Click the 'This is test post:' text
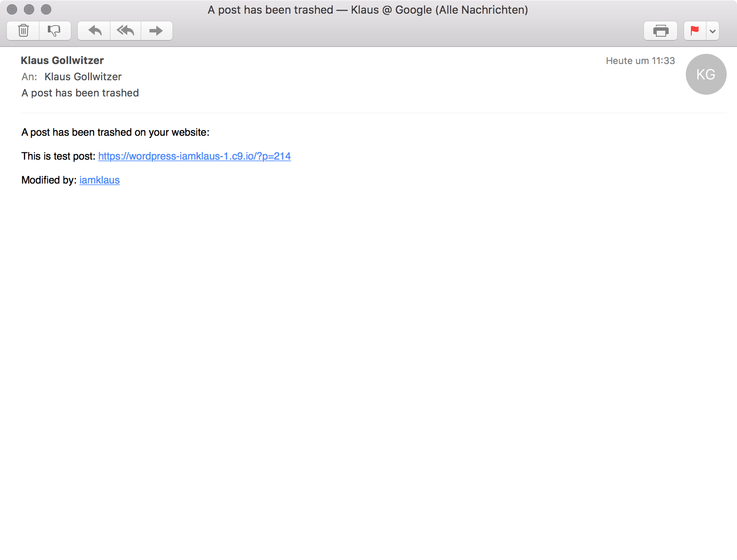The image size is (737, 560). coord(58,156)
